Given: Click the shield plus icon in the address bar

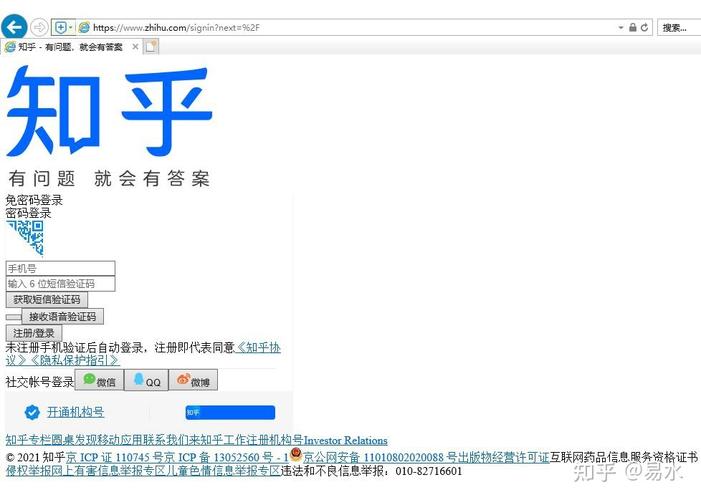Looking at the screenshot, I should click(60, 27).
